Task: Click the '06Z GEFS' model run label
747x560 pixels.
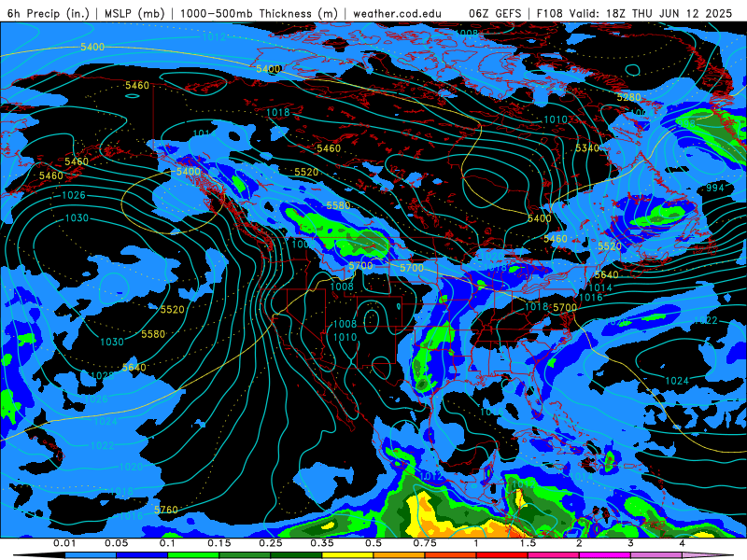Action: [x=496, y=13]
